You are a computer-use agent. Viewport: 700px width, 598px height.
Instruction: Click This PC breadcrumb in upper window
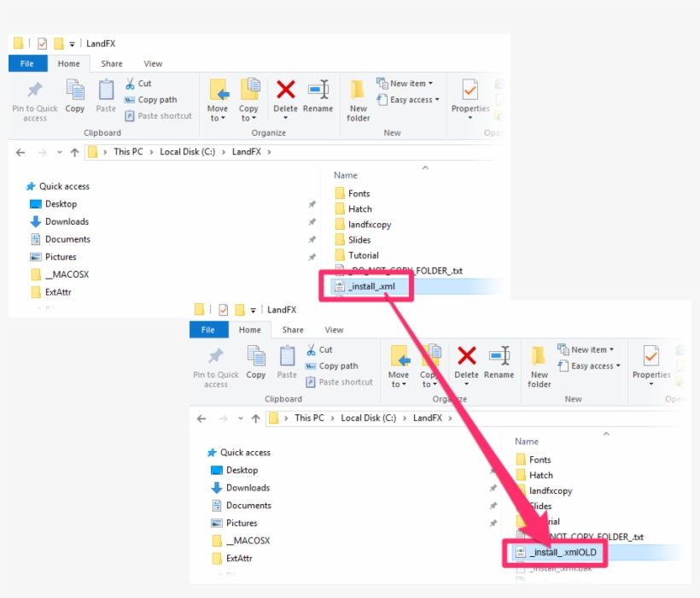click(x=129, y=152)
